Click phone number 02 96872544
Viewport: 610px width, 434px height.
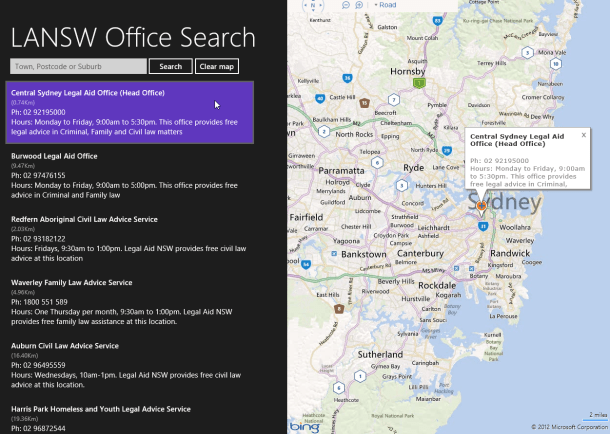pyautogui.click(x=38, y=428)
